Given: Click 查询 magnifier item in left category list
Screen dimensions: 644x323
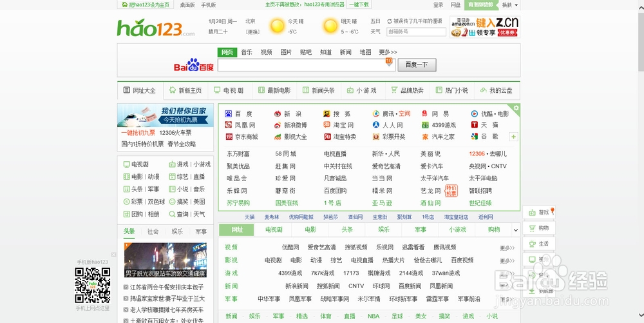Looking at the screenshot, I should coord(179,214).
